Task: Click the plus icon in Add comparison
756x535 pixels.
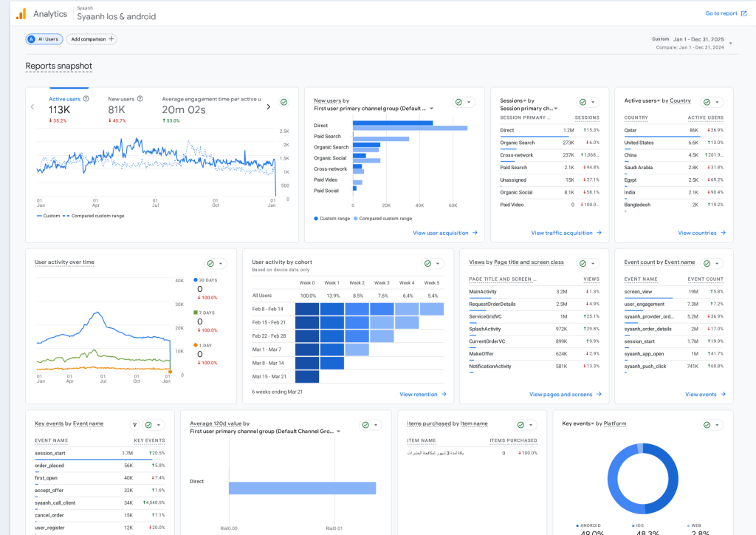Action: click(x=111, y=39)
